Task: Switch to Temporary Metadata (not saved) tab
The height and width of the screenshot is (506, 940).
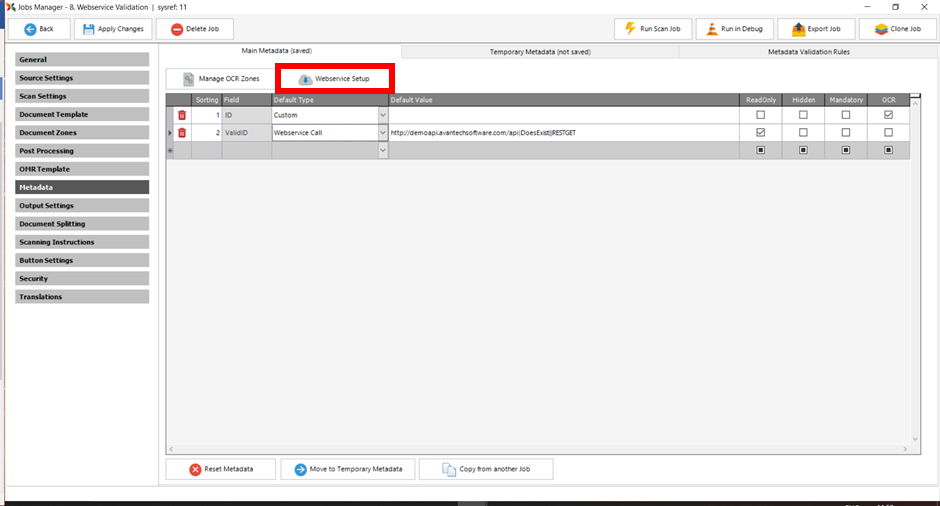Action: [539, 51]
